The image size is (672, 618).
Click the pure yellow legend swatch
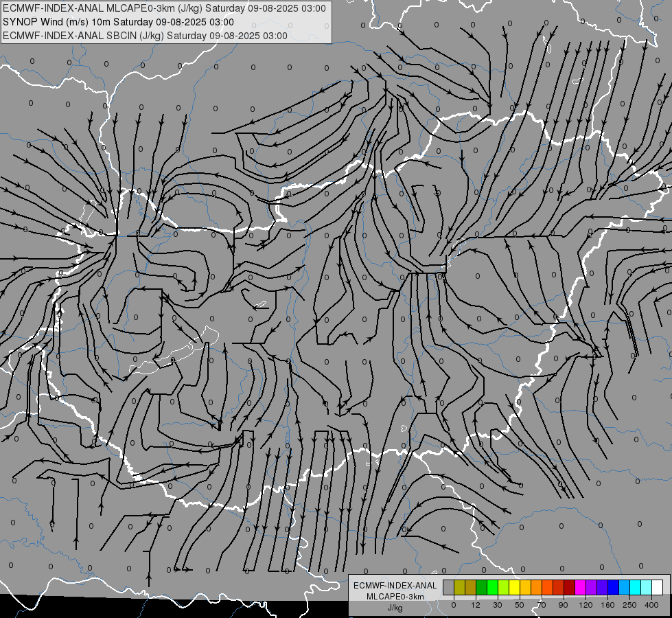515,587
